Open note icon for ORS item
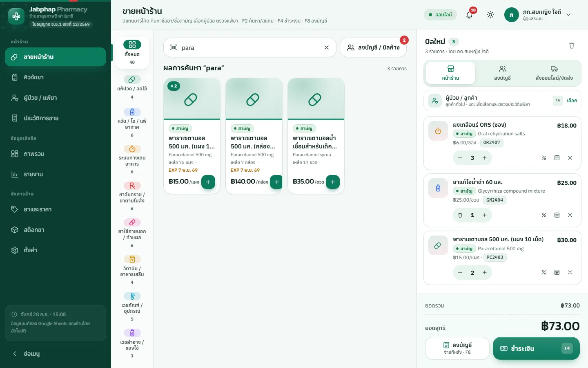Screen dimensions: 588x368 (557, 158)
